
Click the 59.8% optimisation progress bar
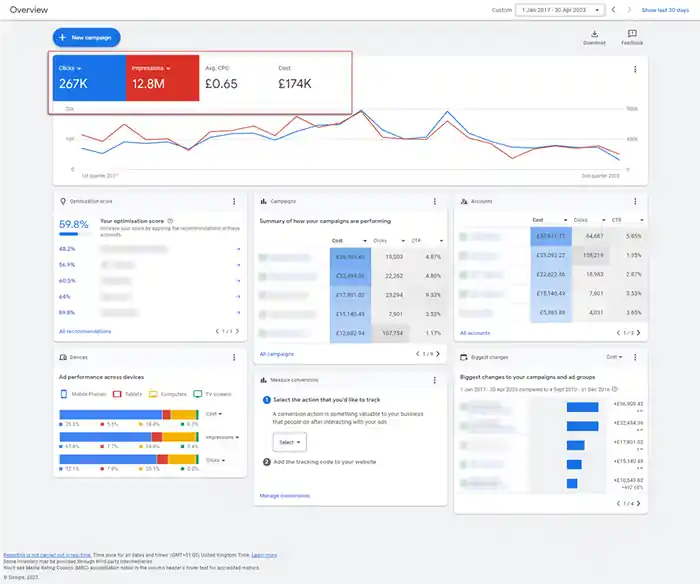point(74,234)
